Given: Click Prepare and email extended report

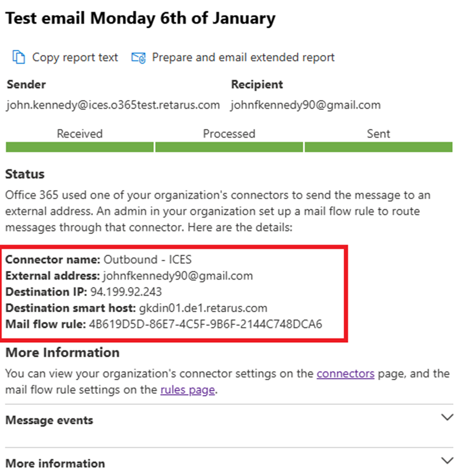Looking at the screenshot, I should tap(243, 57).
